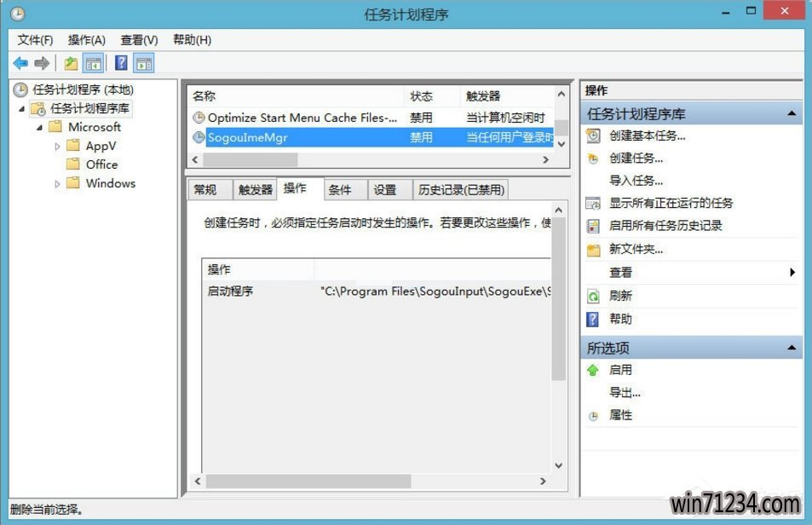Click 导出... action
This screenshot has height=525, width=812.
tap(625, 392)
